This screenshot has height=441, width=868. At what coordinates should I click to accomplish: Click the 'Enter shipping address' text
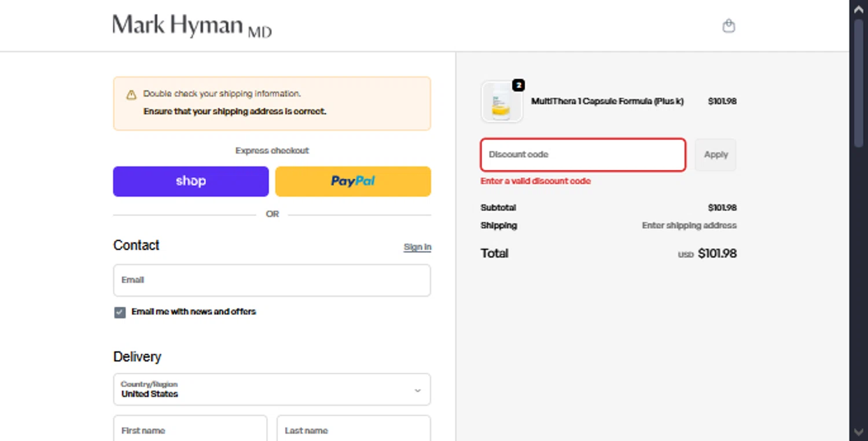click(689, 226)
